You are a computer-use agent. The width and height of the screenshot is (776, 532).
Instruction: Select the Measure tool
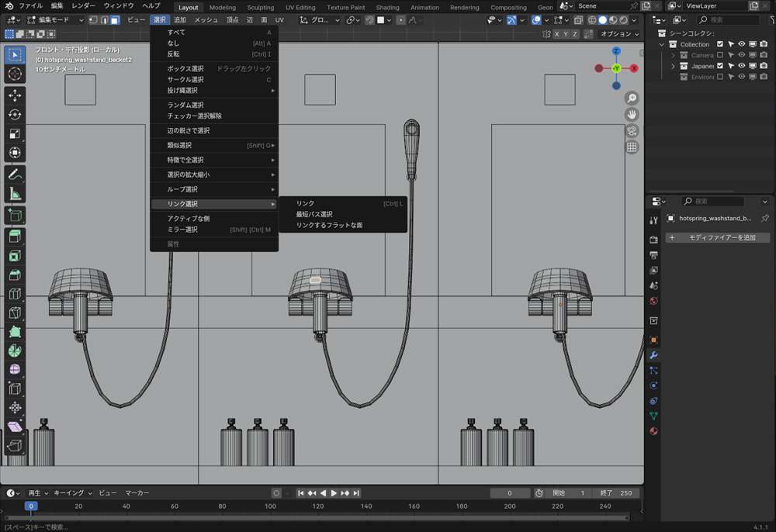15,194
